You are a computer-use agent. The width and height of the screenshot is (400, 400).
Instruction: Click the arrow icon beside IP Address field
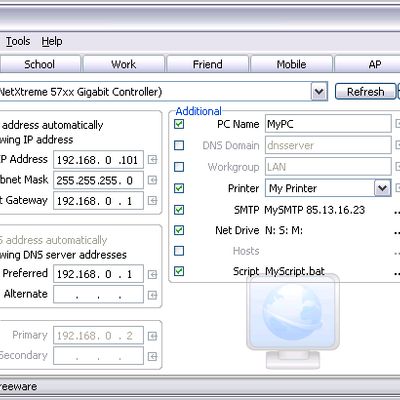point(152,160)
